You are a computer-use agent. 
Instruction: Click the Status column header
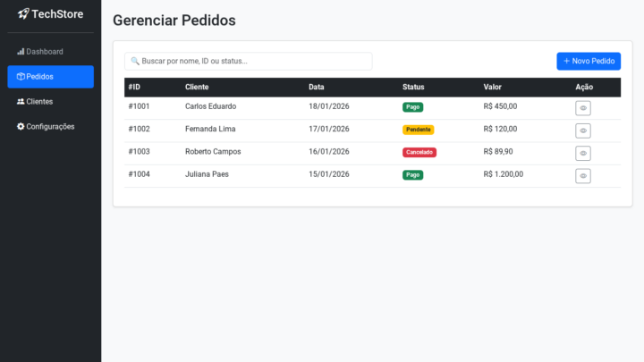point(413,88)
